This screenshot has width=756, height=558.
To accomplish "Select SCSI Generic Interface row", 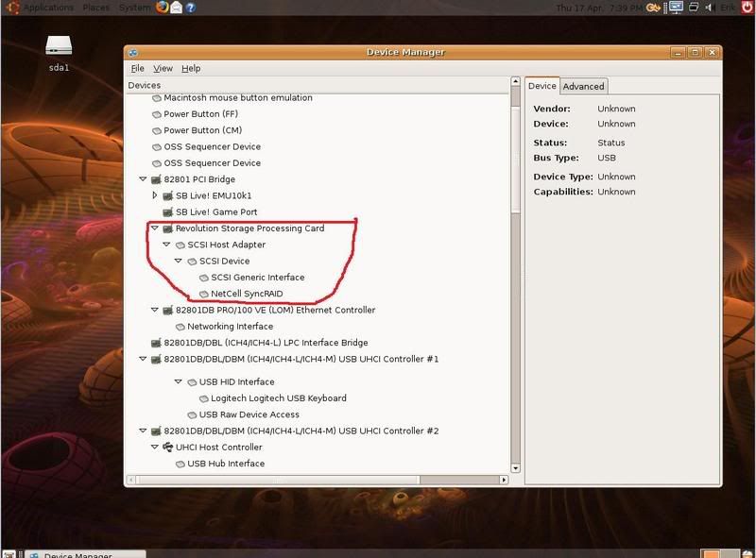I will coord(257,278).
